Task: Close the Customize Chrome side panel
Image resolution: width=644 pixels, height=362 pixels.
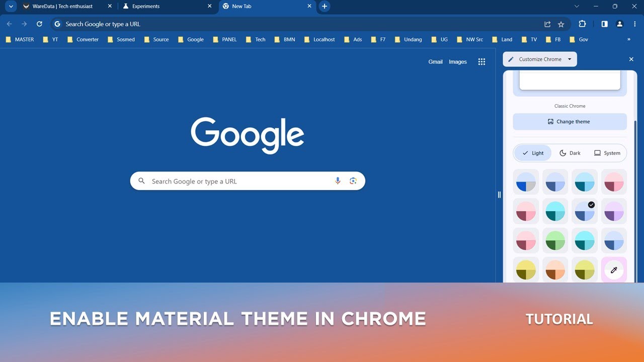Action: (631, 59)
